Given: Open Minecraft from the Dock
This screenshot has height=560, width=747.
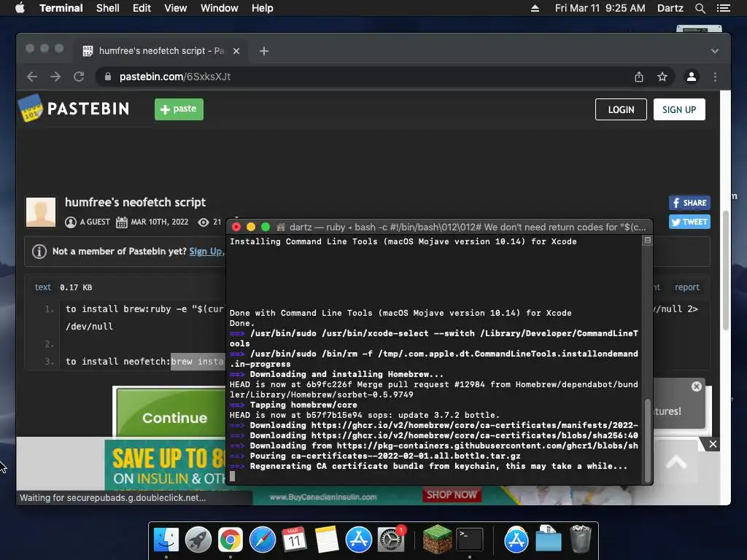Looking at the screenshot, I should 438,540.
